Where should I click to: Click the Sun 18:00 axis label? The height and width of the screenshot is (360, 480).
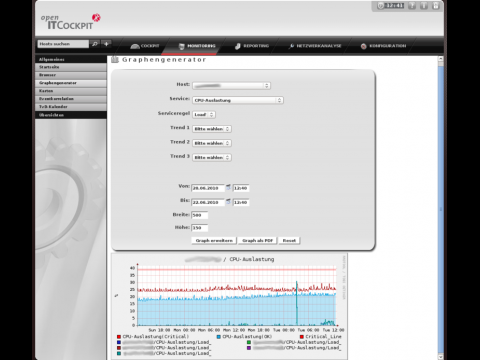coord(159,330)
